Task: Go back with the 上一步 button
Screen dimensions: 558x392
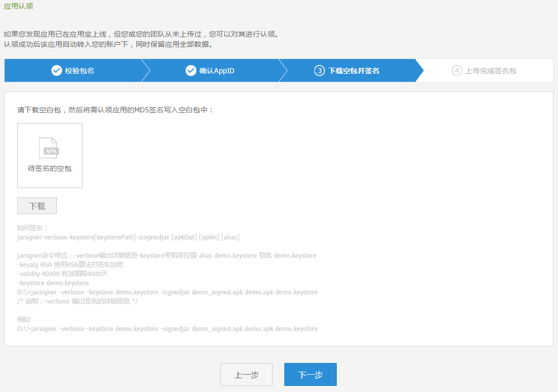Action: point(246,375)
